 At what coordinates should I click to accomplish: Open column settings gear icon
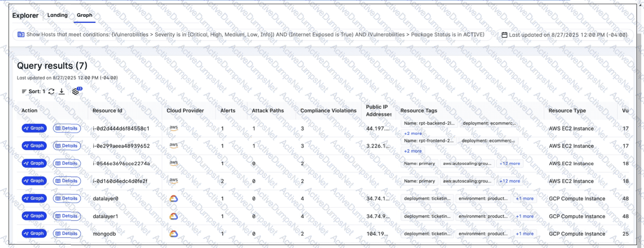pos(75,91)
